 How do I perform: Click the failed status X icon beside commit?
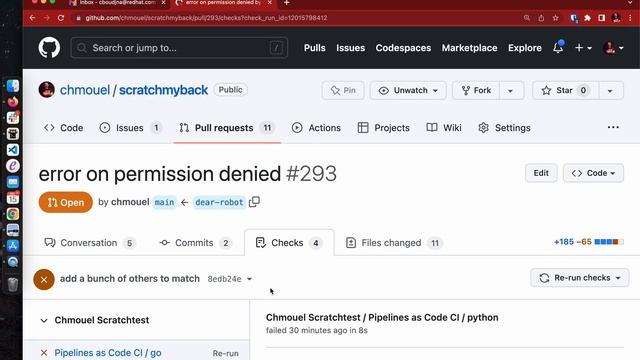(x=44, y=279)
